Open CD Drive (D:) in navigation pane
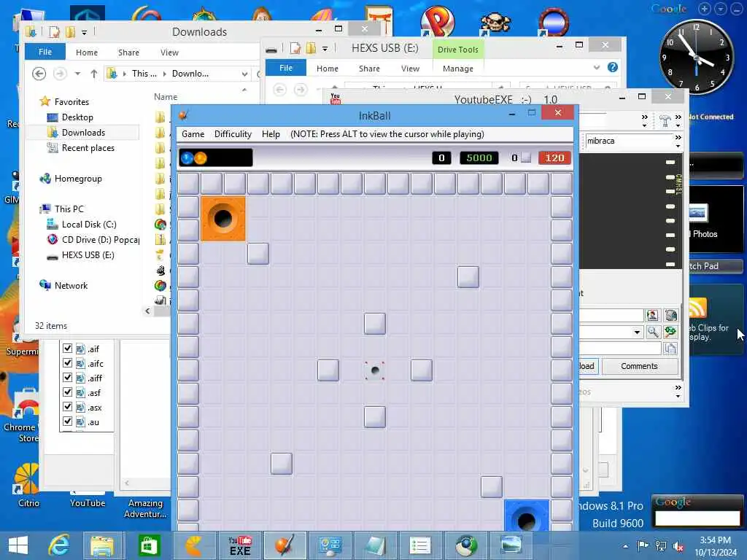The width and height of the screenshot is (747, 560). coord(100,239)
